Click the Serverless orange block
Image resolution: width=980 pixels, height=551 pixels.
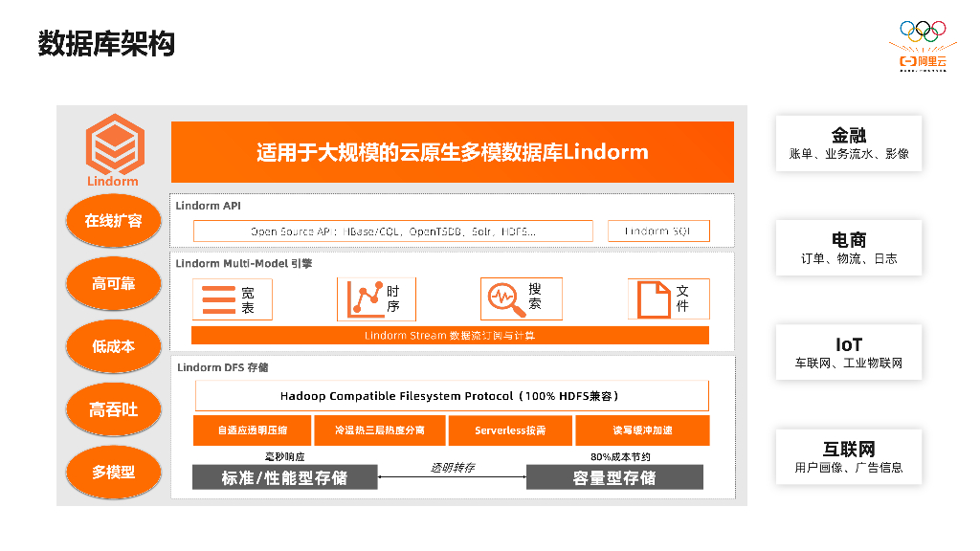(510, 430)
